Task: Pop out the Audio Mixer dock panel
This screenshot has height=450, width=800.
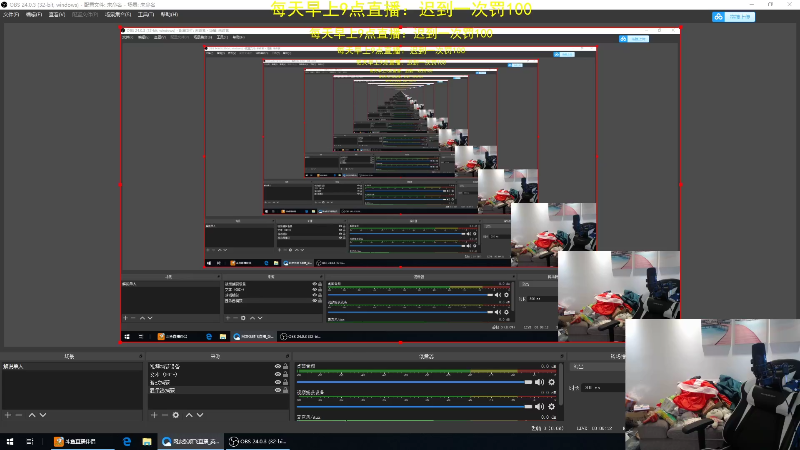Action: [562, 356]
